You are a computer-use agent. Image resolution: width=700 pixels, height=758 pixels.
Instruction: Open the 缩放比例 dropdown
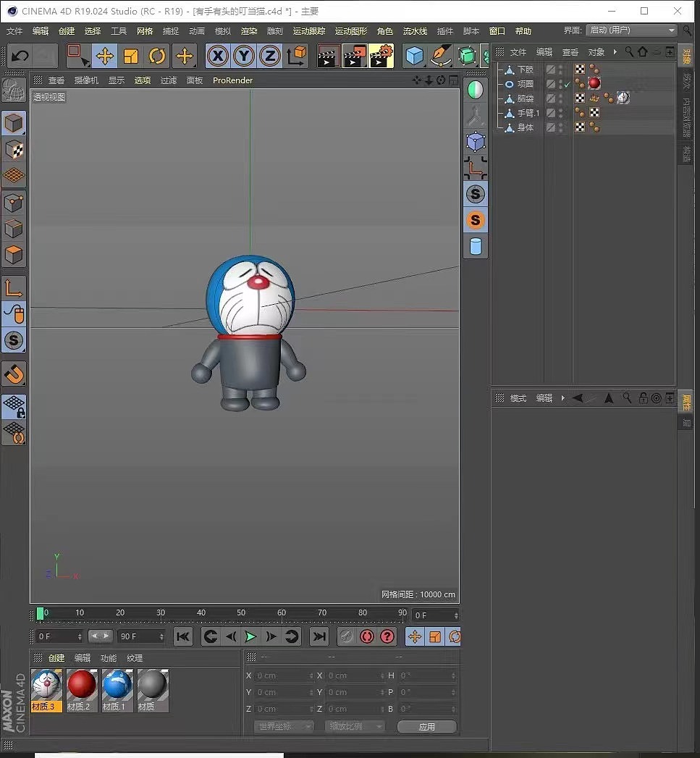355,726
